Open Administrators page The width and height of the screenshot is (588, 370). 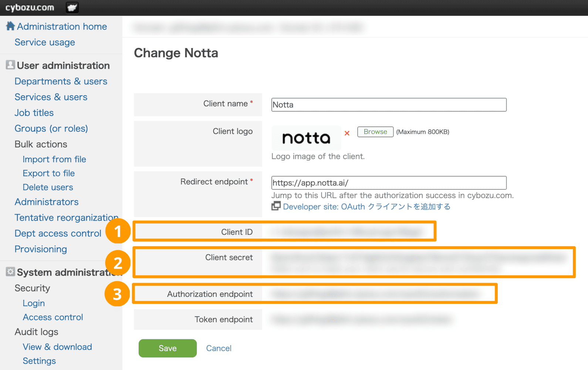click(47, 202)
